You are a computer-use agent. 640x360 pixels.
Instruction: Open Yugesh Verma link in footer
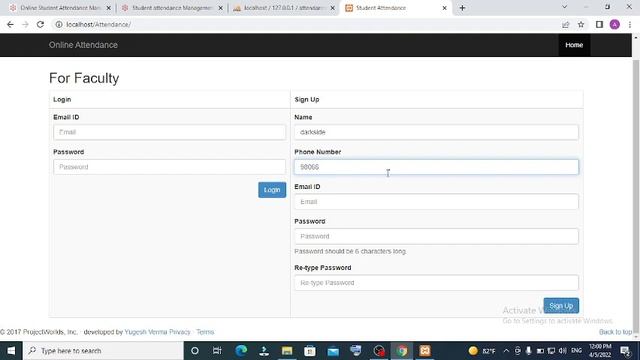[146, 332]
